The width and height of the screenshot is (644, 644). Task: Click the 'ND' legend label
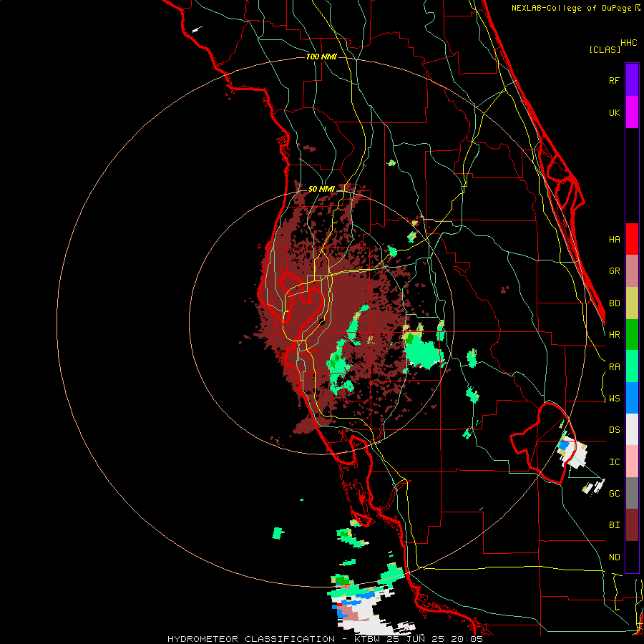[x=614, y=557]
